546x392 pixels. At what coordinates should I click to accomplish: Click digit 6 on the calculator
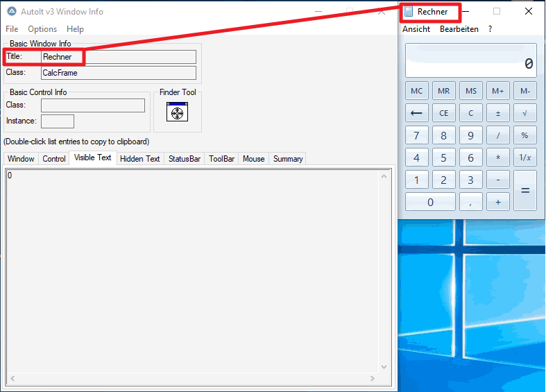point(471,157)
